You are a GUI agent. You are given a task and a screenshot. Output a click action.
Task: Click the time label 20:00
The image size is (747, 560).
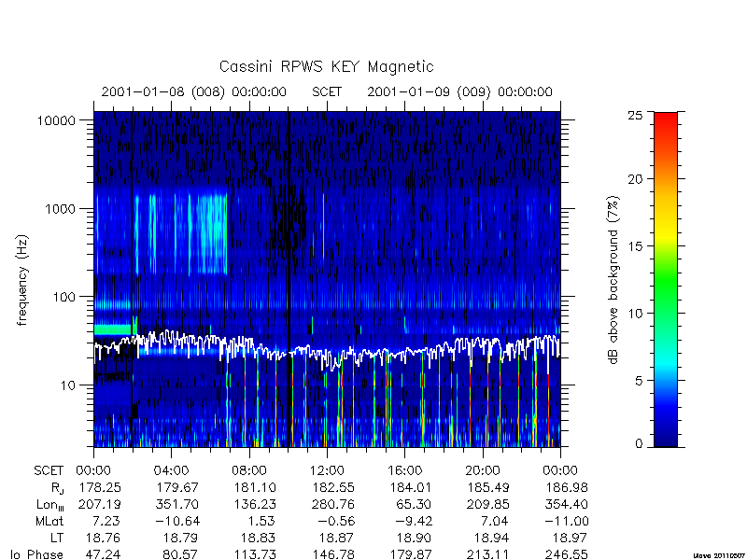(483, 471)
